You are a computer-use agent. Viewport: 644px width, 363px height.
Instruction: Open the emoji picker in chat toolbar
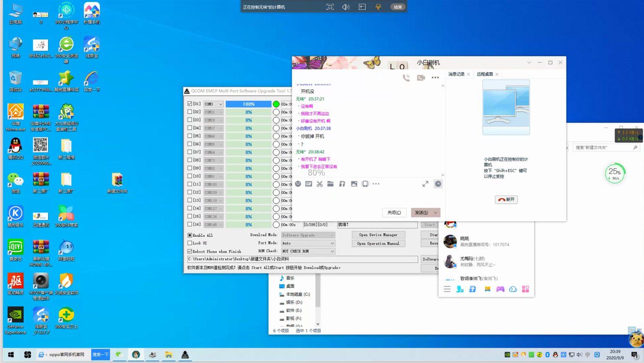(x=298, y=184)
